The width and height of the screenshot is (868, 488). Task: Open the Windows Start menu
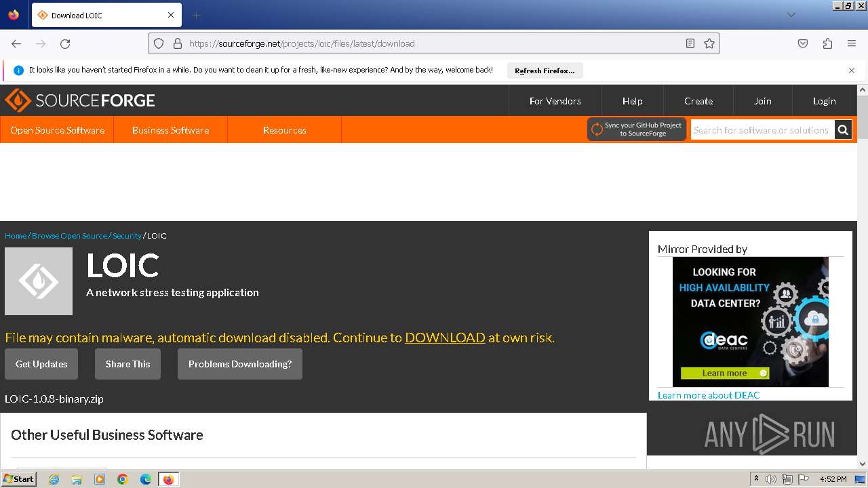coord(18,479)
